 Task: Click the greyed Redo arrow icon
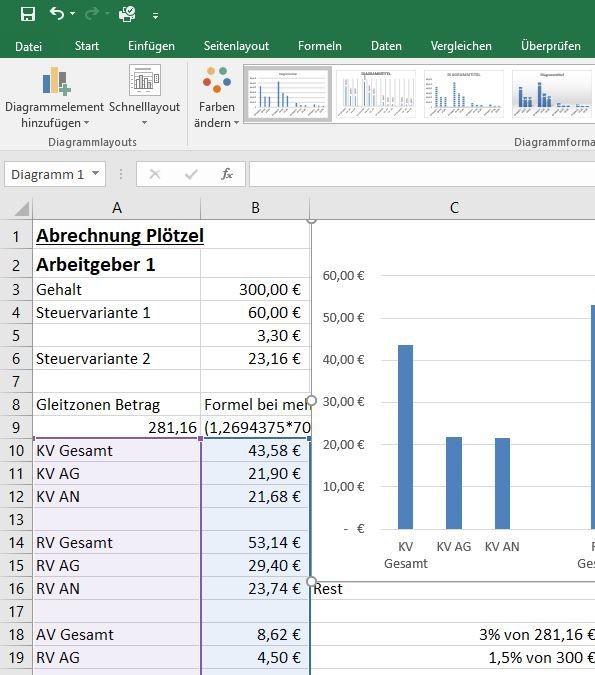pyautogui.click(x=92, y=14)
